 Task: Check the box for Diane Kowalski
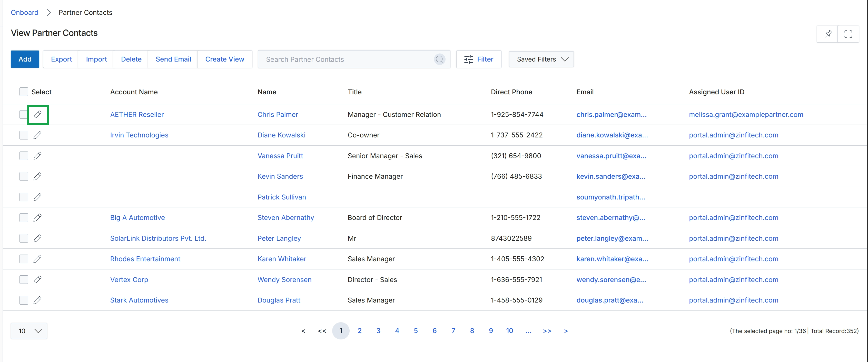pos(24,135)
